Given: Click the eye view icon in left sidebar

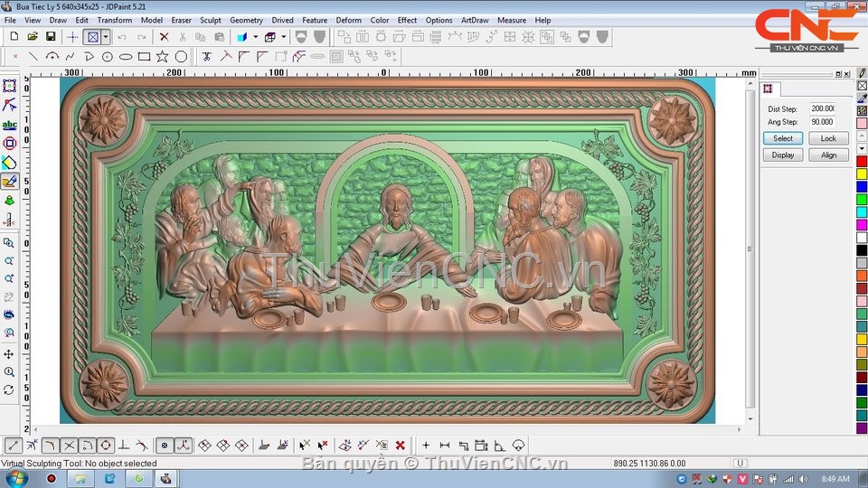Looking at the screenshot, I should tap(9, 314).
